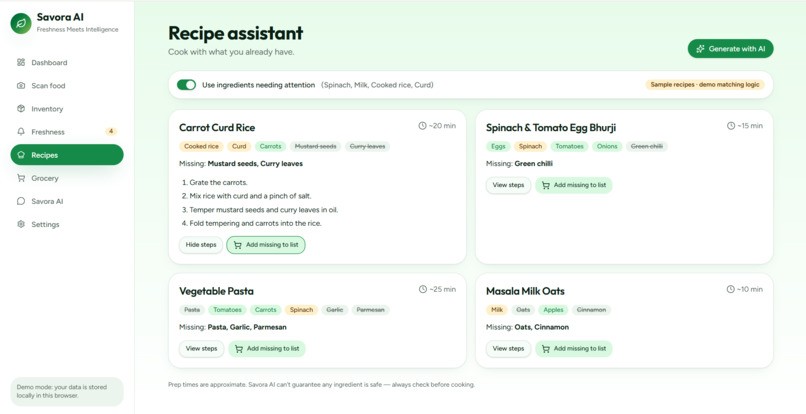Click the Recipe assistant heading
806x414 pixels.
click(x=235, y=33)
